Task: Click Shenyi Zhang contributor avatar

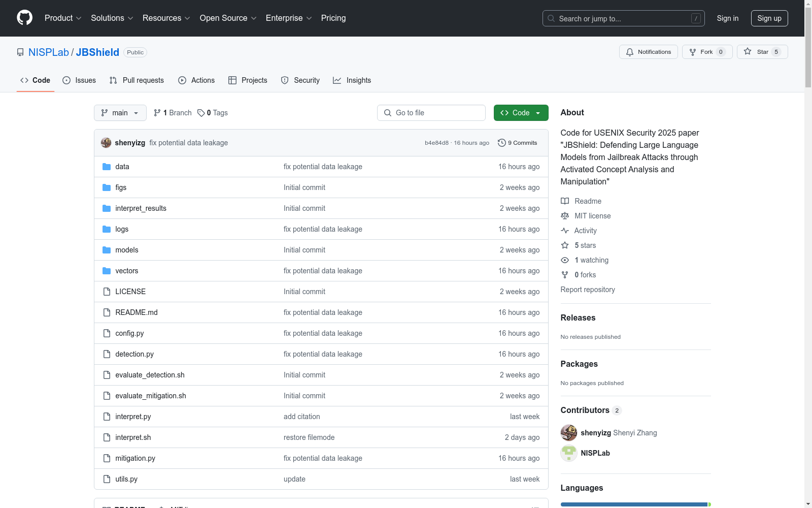Action: pos(569,433)
